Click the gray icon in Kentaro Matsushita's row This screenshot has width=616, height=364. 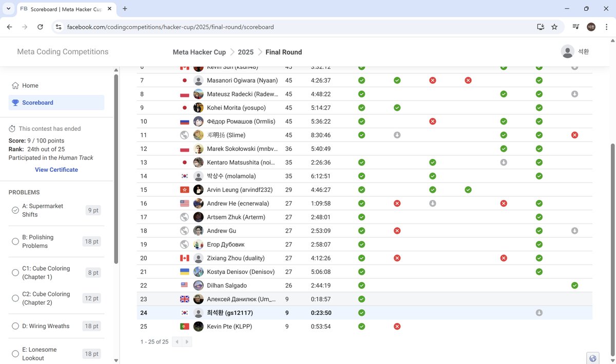point(504,162)
